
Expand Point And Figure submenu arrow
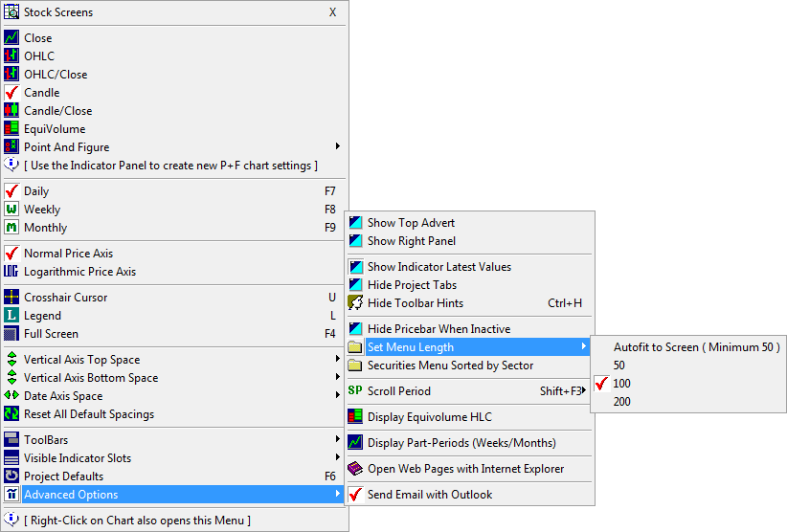pos(338,145)
